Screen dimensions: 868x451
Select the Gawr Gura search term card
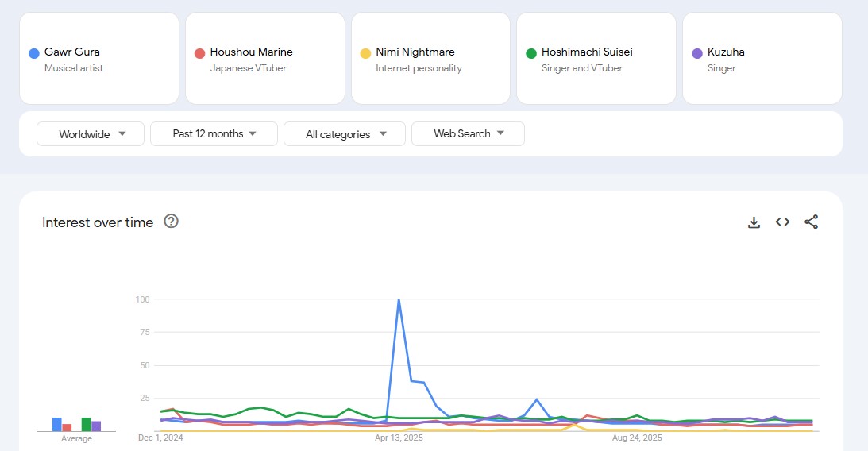99,59
